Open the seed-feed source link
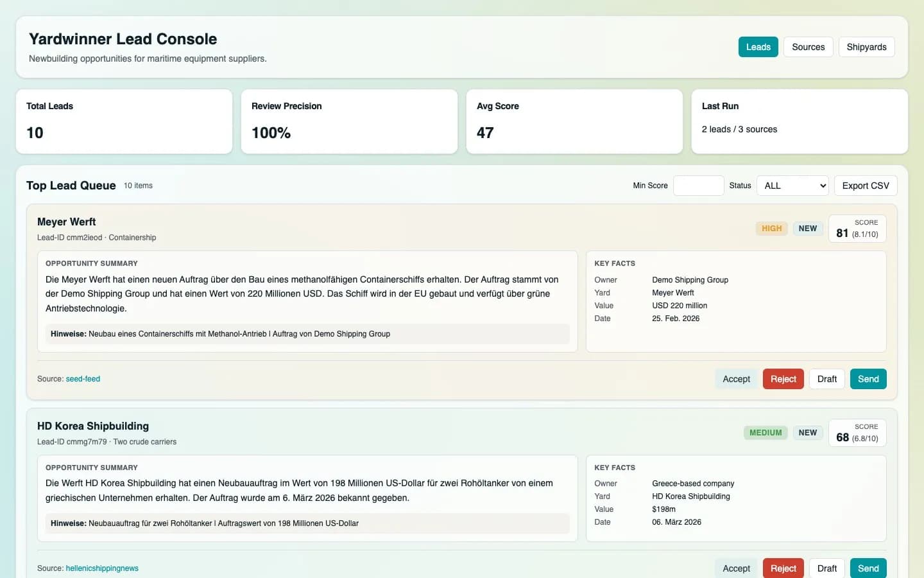Image resolution: width=924 pixels, height=578 pixels. (83, 378)
